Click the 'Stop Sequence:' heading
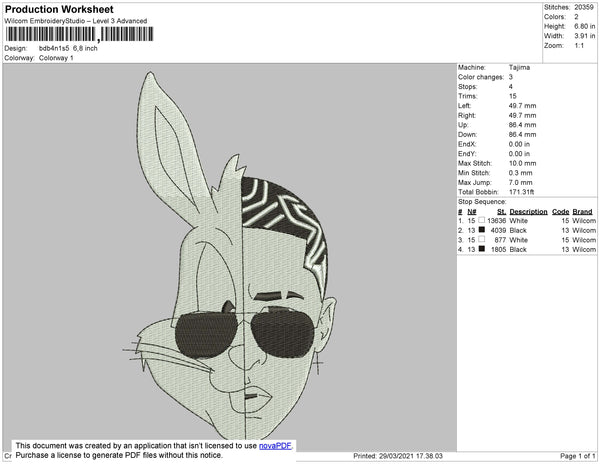The image size is (600, 464). [x=482, y=202]
